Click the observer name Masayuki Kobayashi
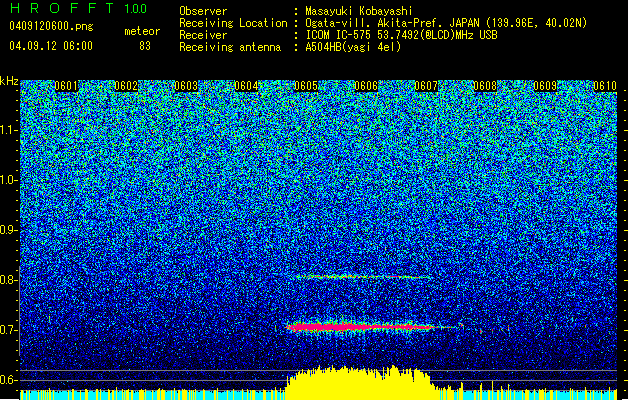This screenshot has height=400, width=629. tap(359, 11)
